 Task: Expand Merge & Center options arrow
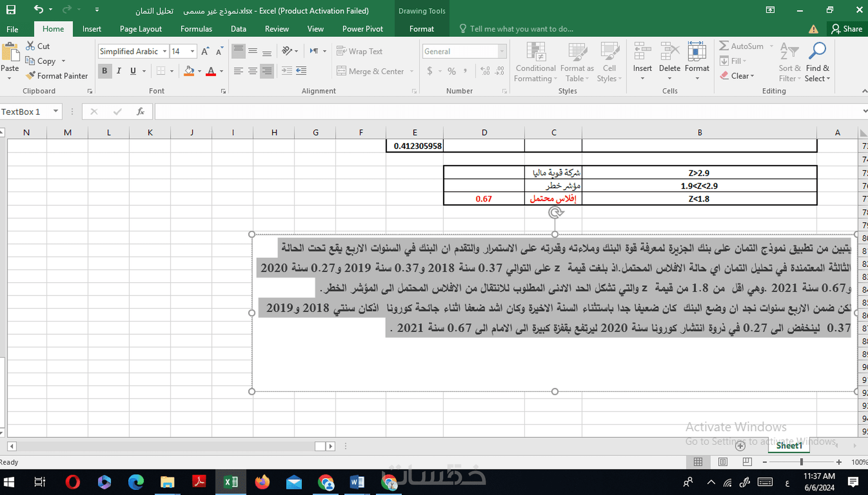coord(412,71)
